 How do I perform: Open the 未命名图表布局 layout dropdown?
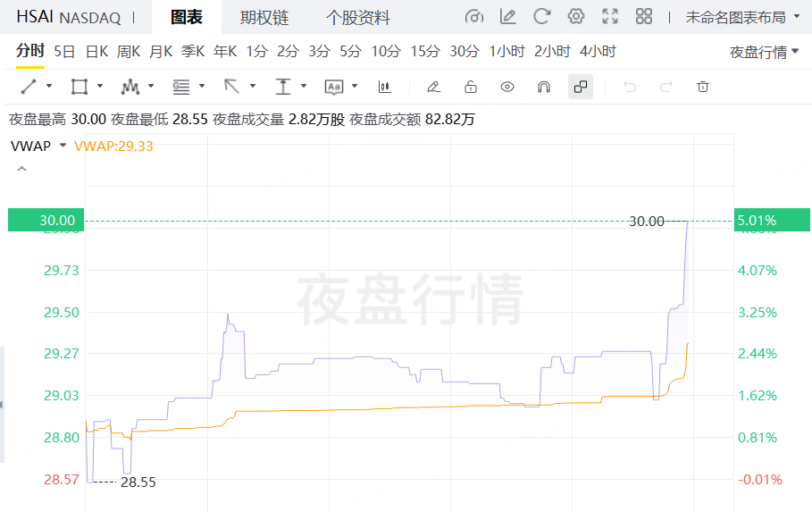[741, 17]
